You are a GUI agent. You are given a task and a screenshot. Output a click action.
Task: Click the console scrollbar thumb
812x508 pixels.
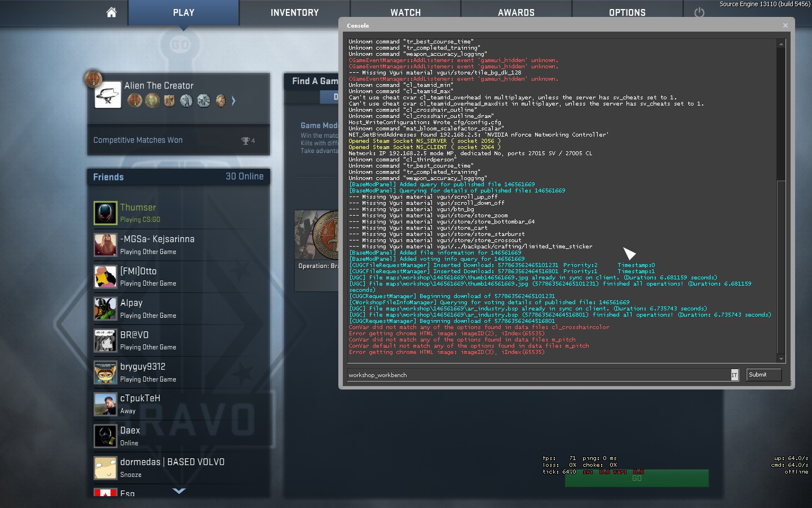781,267
